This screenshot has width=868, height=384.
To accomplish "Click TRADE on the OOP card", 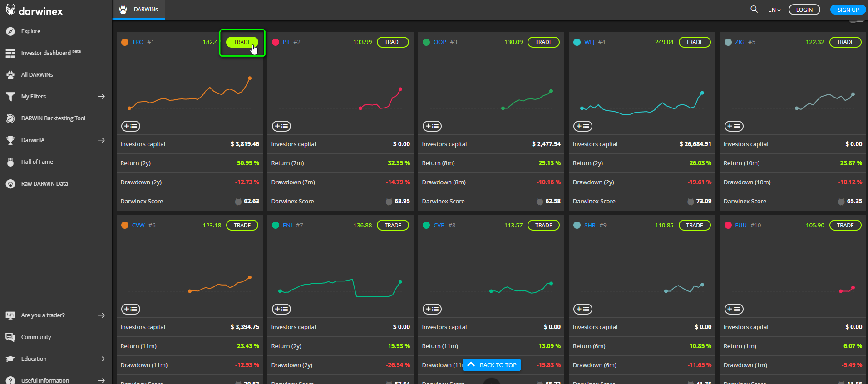I will (544, 42).
